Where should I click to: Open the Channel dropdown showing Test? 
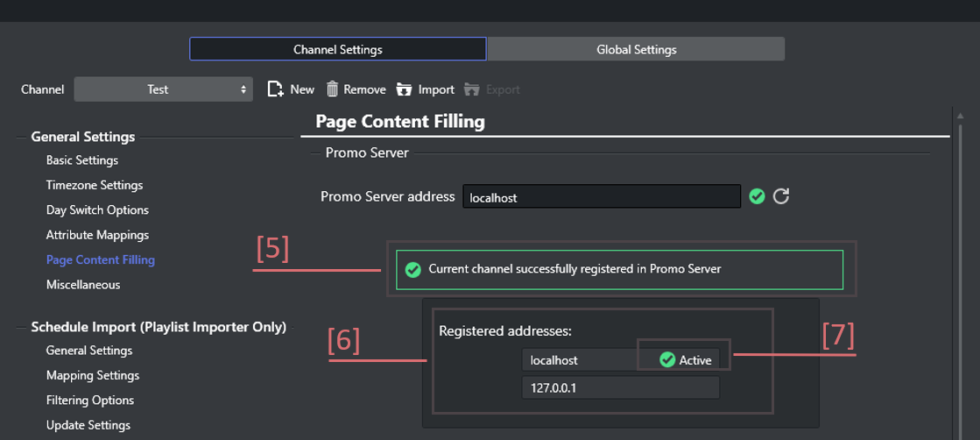point(163,89)
